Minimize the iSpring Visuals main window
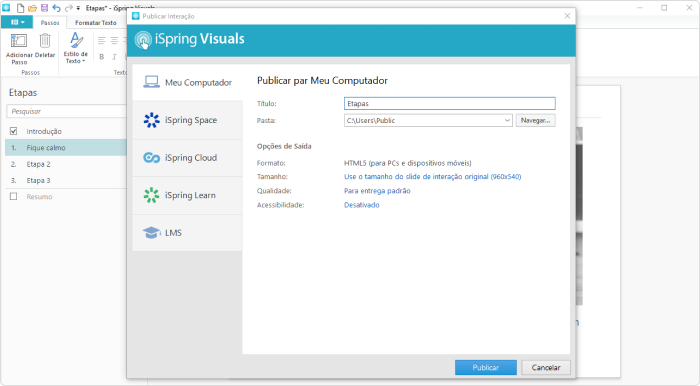 (x=640, y=8)
